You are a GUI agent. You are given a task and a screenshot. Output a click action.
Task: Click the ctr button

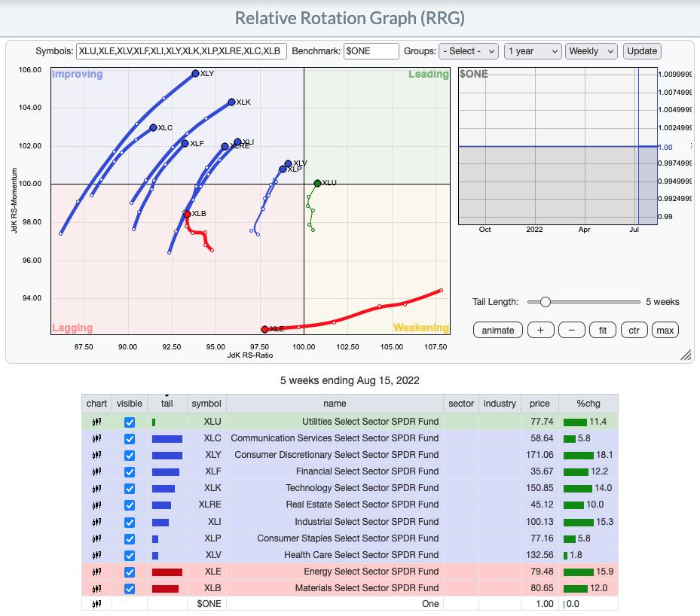pyautogui.click(x=634, y=330)
